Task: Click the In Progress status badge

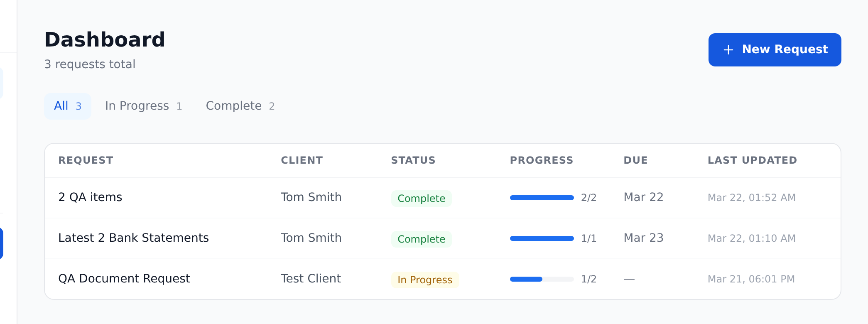Action: coord(424,280)
